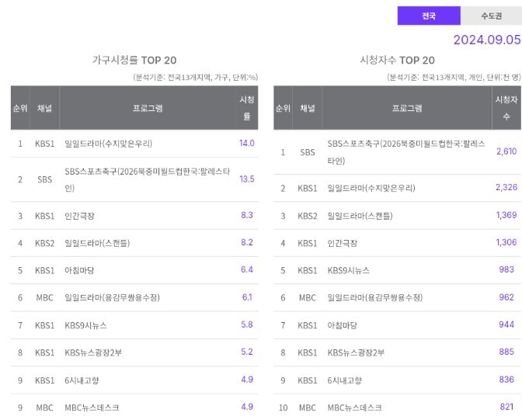This screenshot has width=522, height=420.
Task: Select 인간극장 in the 가구시청률 table
Action: 82,215
